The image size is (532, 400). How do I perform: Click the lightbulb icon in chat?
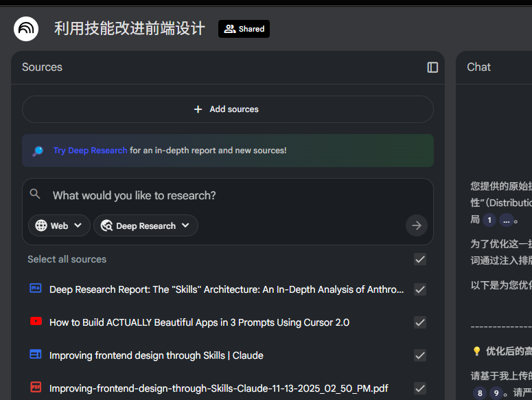pos(476,351)
